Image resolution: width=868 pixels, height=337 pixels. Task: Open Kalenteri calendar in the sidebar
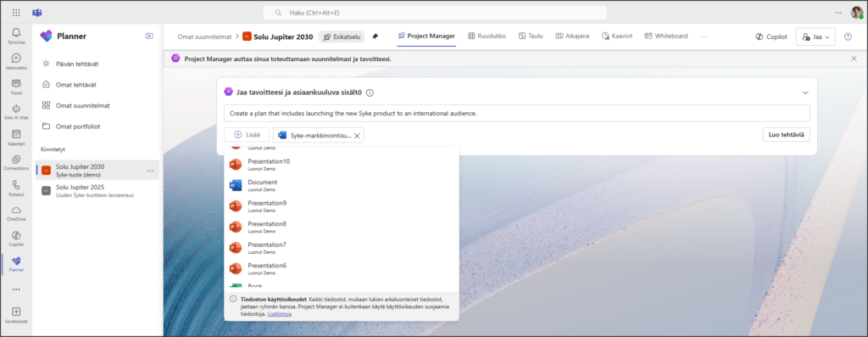pos(16,137)
